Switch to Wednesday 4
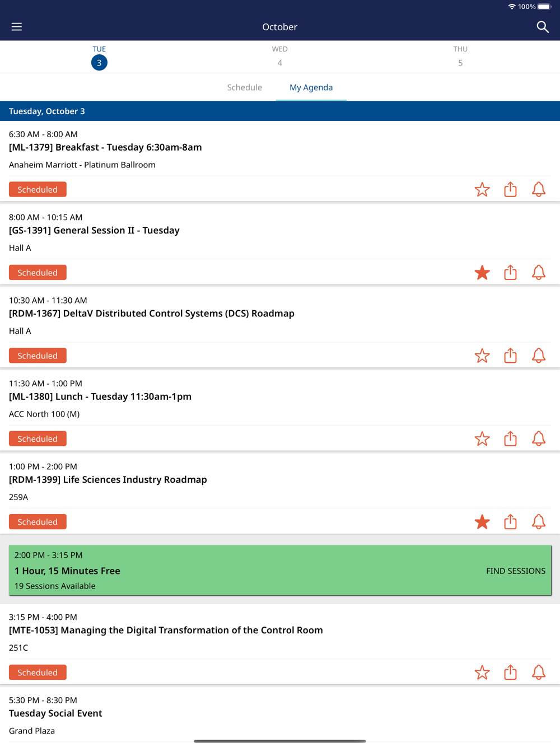Viewport: 560px width, 747px height. [280, 57]
